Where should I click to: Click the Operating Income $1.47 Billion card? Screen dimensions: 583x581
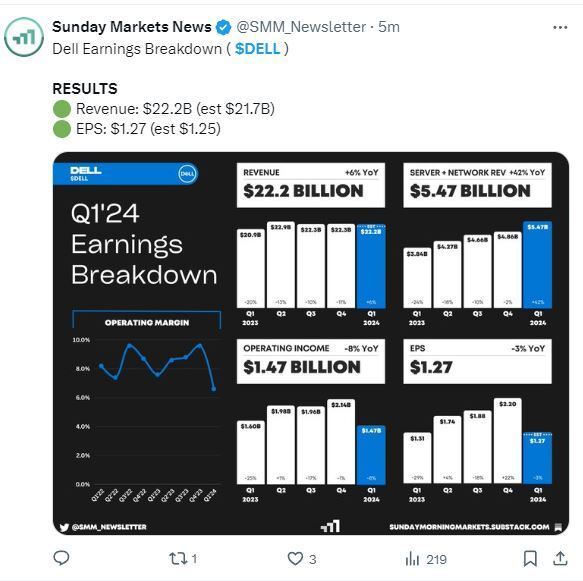(311, 361)
